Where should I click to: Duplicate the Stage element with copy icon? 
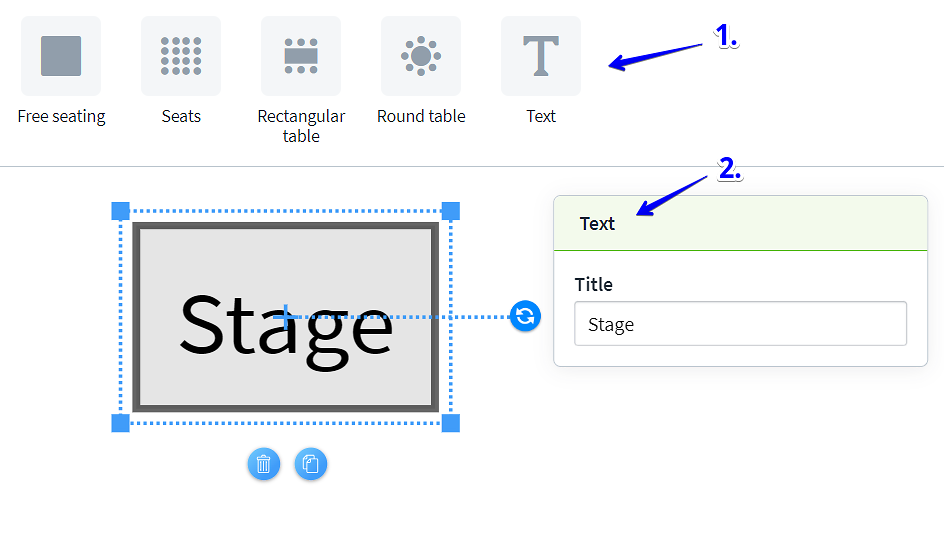pyautogui.click(x=311, y=464)
